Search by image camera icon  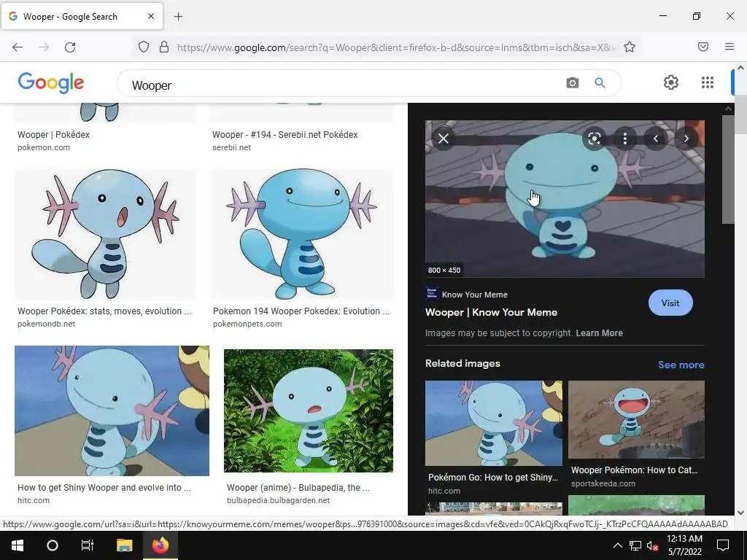(572, 83)
